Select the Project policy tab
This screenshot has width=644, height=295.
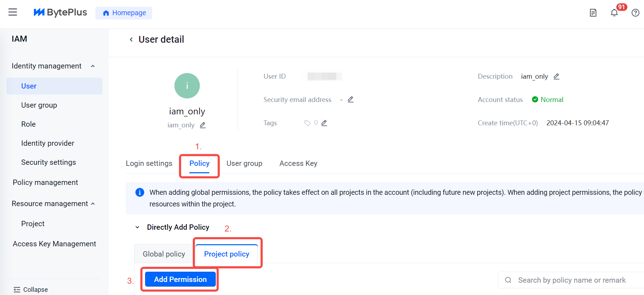point(227,254)
